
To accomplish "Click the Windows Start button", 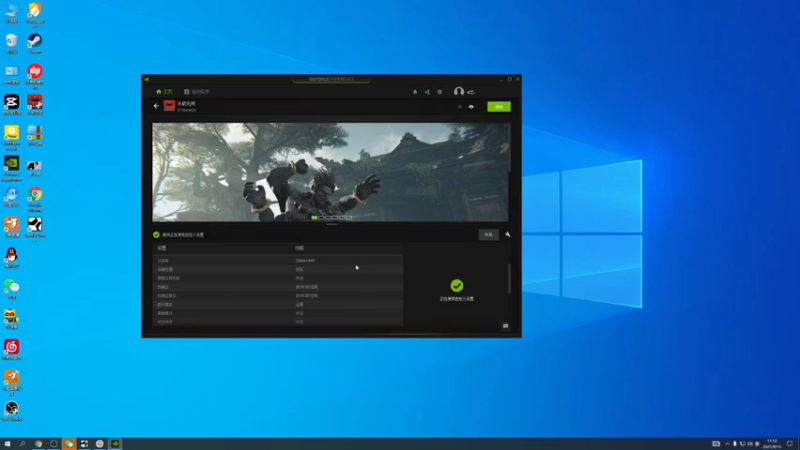I will 7,444.
